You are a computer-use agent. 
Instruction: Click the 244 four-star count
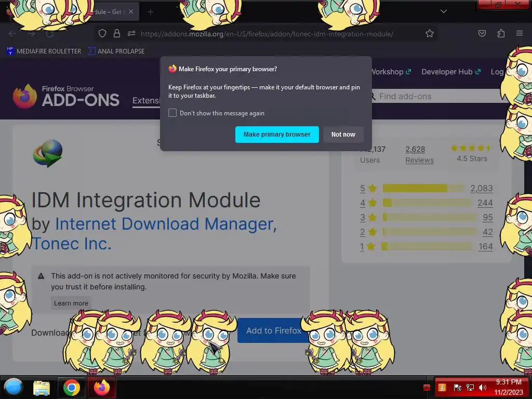[x=485, y=203]
